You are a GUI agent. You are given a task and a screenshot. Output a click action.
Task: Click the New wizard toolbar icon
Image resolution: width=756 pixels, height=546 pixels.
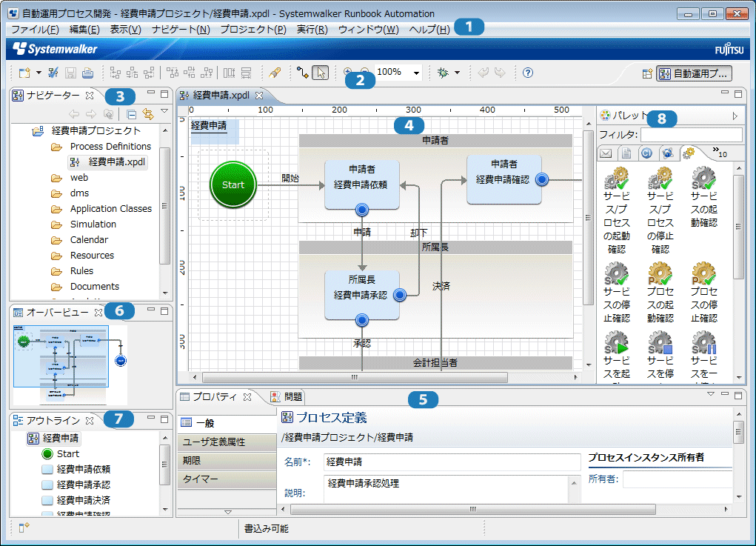coord(24,73)
